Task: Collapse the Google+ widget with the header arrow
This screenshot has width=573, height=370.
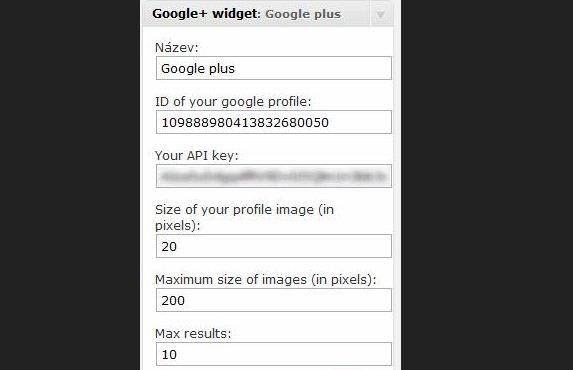Action: [380, 14]
